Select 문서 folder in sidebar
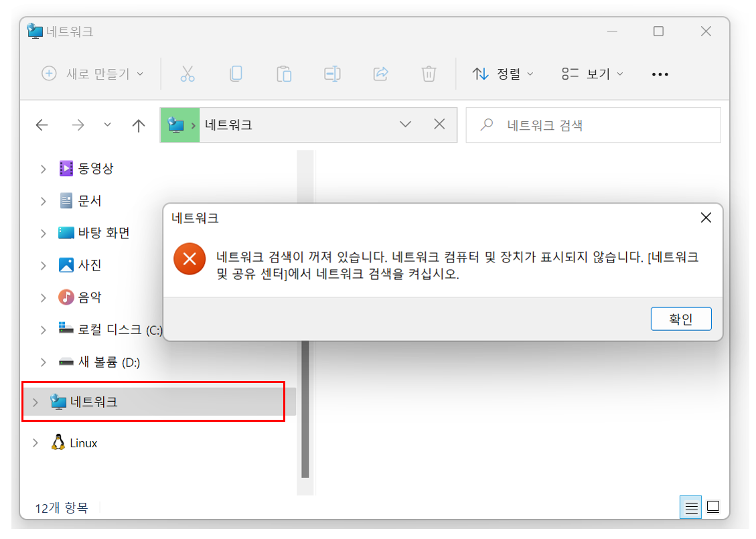The image size is (756, 539). (x=80, y=201)
